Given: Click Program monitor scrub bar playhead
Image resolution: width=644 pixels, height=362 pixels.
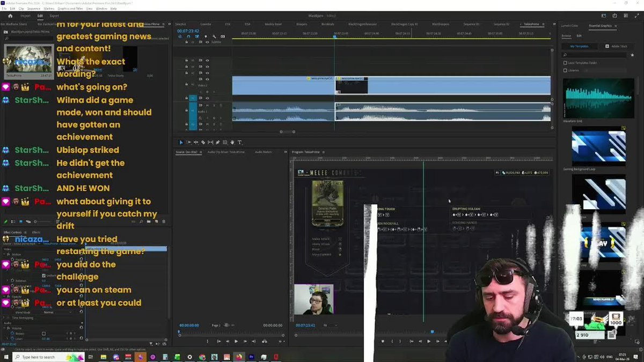Looking at the screenshot, I should click(432, 331).
